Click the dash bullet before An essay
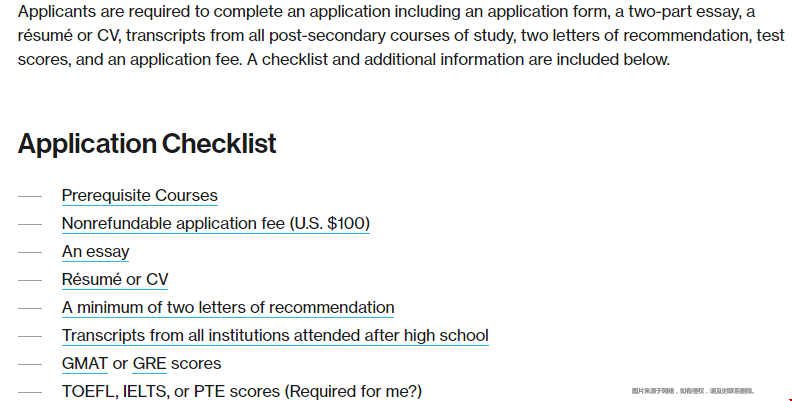Screen dimensions: 792x401 pos(30,252)
